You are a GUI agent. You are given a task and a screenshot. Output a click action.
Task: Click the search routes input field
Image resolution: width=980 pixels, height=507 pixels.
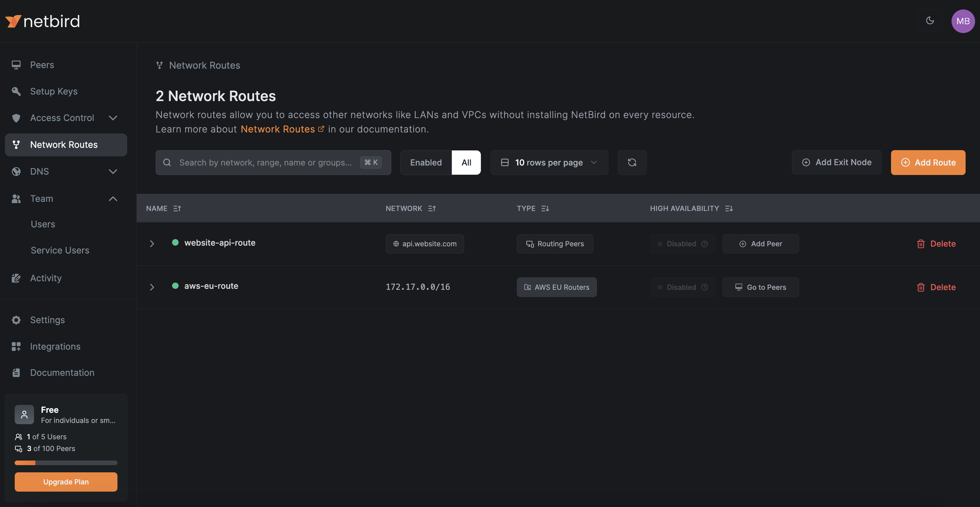[x=266, y=163]
